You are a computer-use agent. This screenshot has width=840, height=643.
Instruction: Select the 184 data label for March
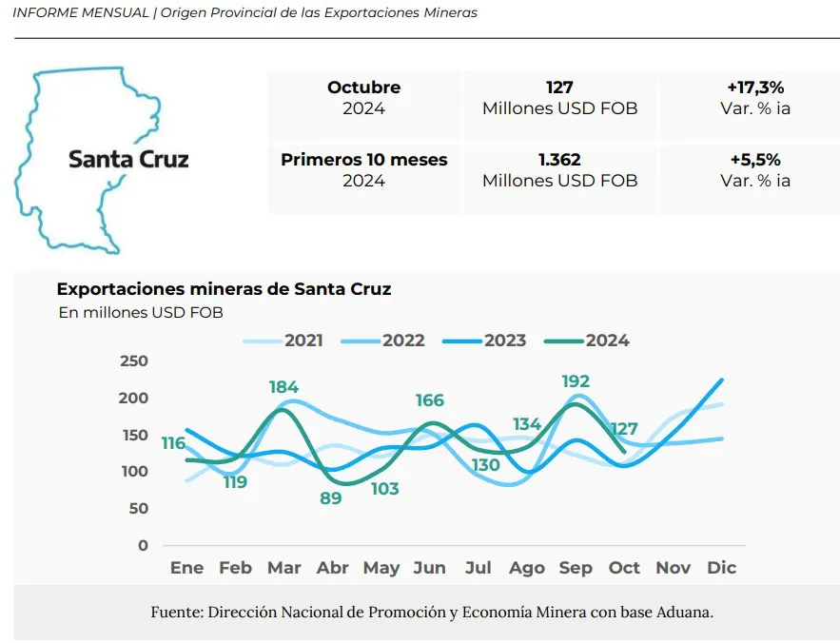pos(283,387)
